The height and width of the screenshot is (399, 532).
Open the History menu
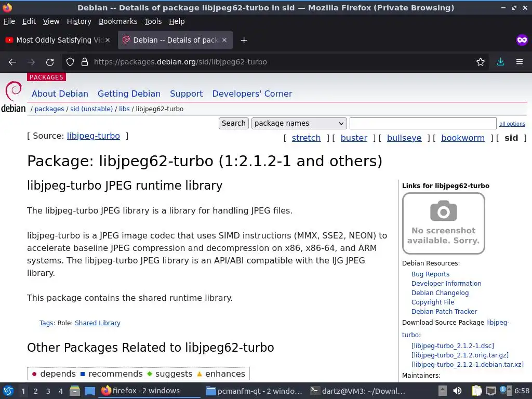point(79,21)
